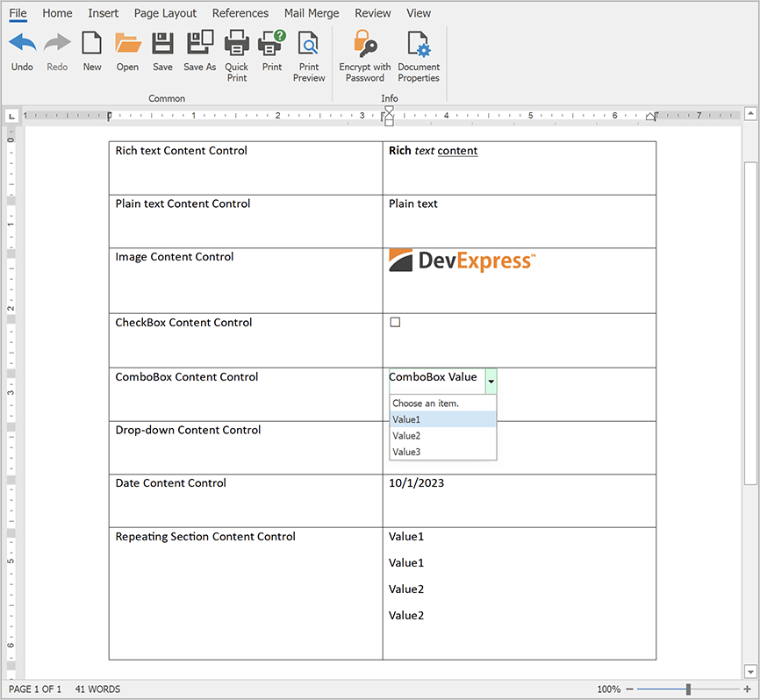760x700 pixels.
Task: Toggle the CheckBox Content Control
Action: click(x=394, y=321)
